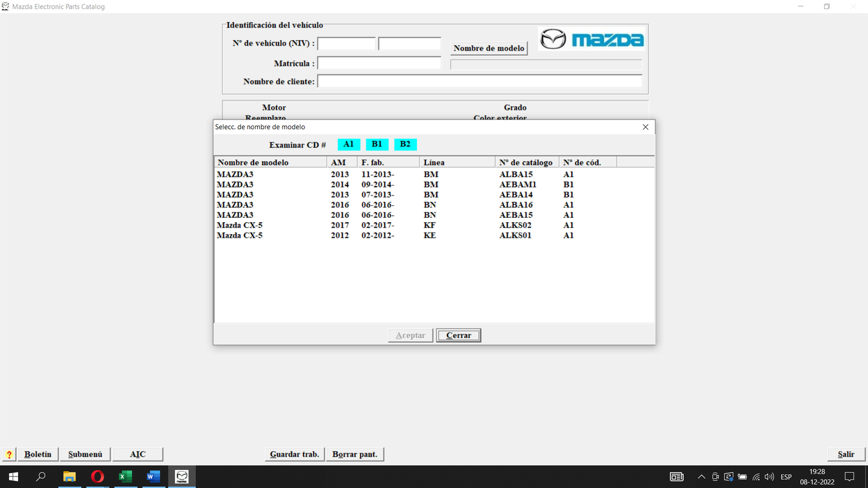Image resolution: width=868 pixels, height=488 pixels.
Task: Show hidden system tray icons
Action: [701, 477]
